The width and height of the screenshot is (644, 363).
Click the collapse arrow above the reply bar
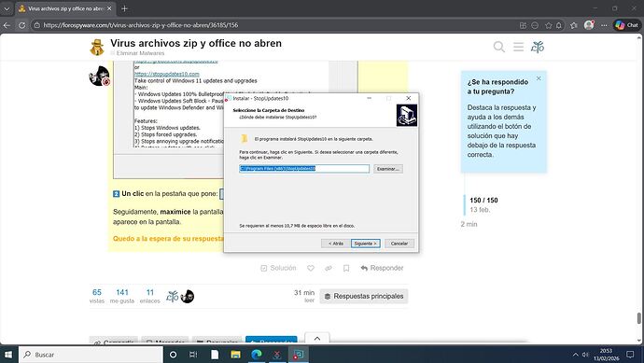click(x=317, y=339)
